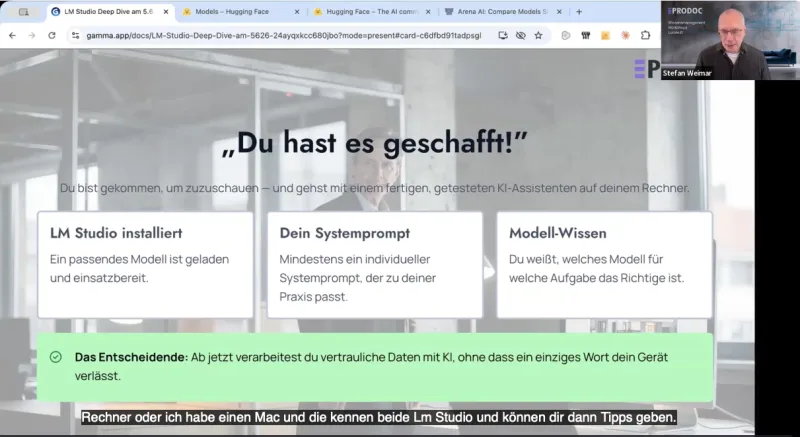Switch to Arena AI: Compare Models tab
The image size is (800, 437).
click(x=502, y=12)
